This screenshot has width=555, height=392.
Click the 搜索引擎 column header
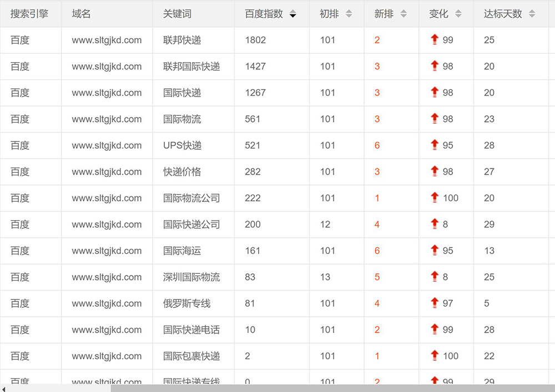(29, 14)
